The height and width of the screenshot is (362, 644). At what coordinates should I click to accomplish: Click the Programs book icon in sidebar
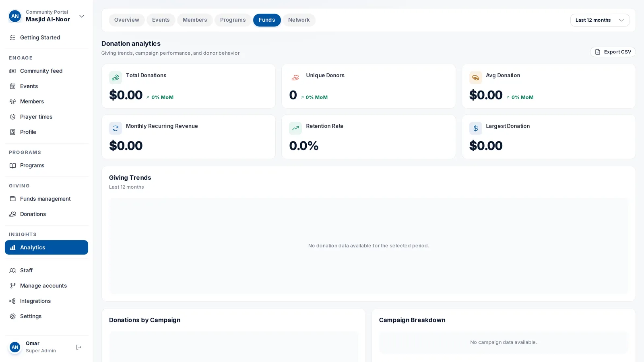tap(12, 165)
